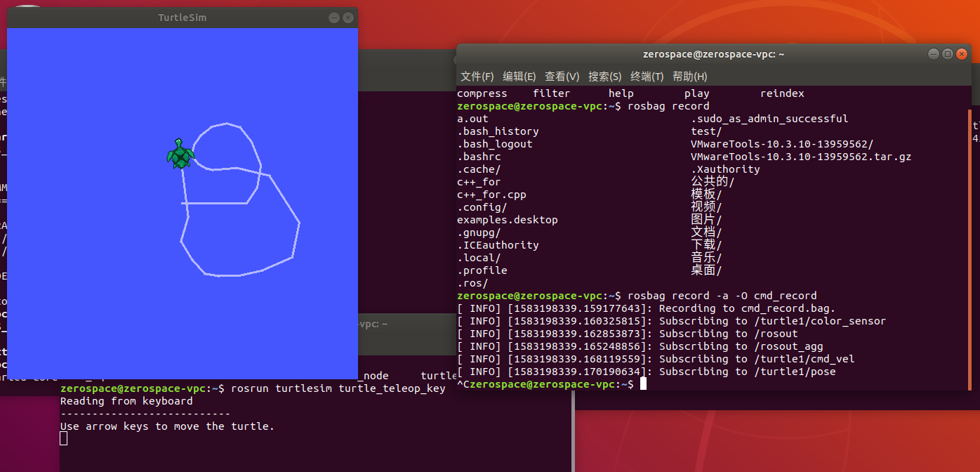Click 'VMwareTools-10.3.10-13959562.tar.gz' file name
Viewport: 980px width, 472px height.
click(801, 157)
